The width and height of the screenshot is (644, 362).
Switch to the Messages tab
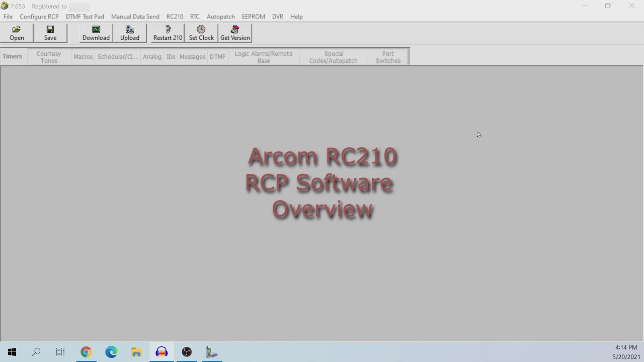(192, 57)
